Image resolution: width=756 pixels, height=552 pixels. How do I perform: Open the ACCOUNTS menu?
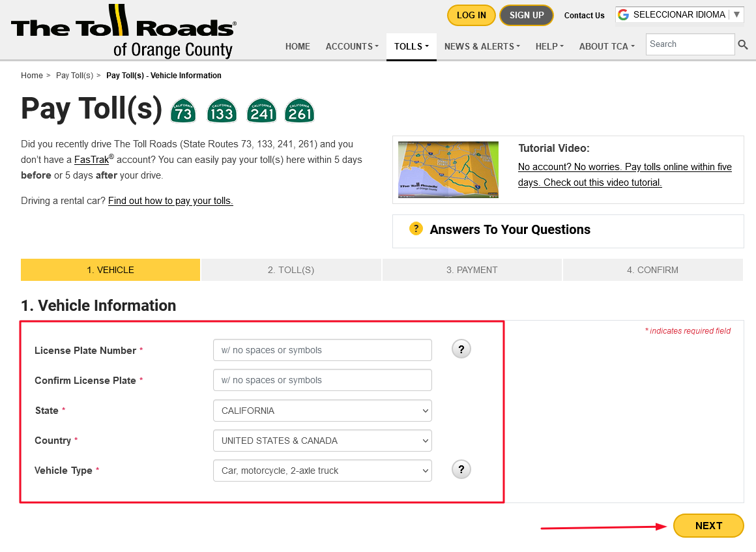pos(351,46)
